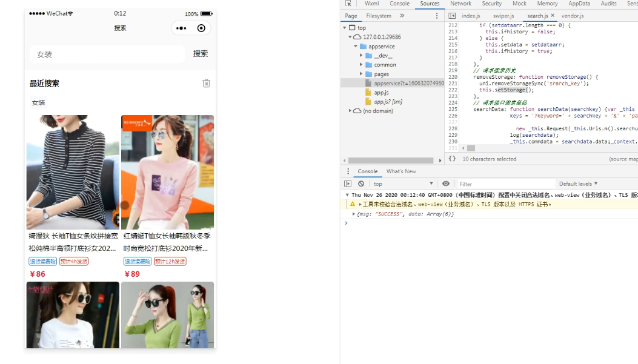Screen dimensions: 638x364
Task: Close the search.js editor tab
Action: click(553, 15)
